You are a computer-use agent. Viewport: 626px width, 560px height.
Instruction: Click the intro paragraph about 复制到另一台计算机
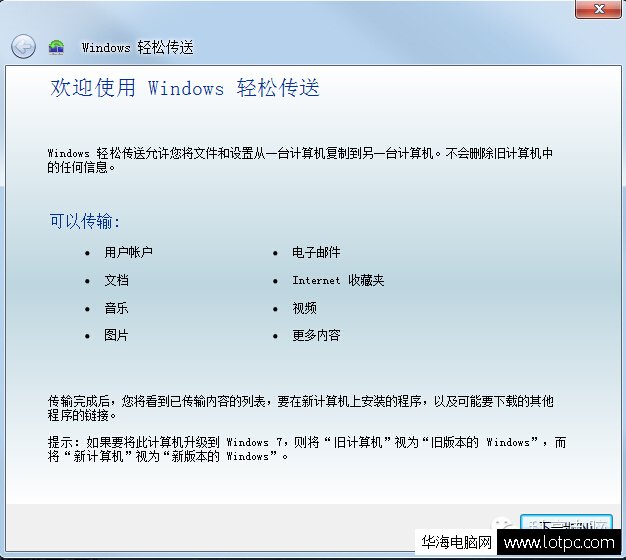tap(300, 160)
